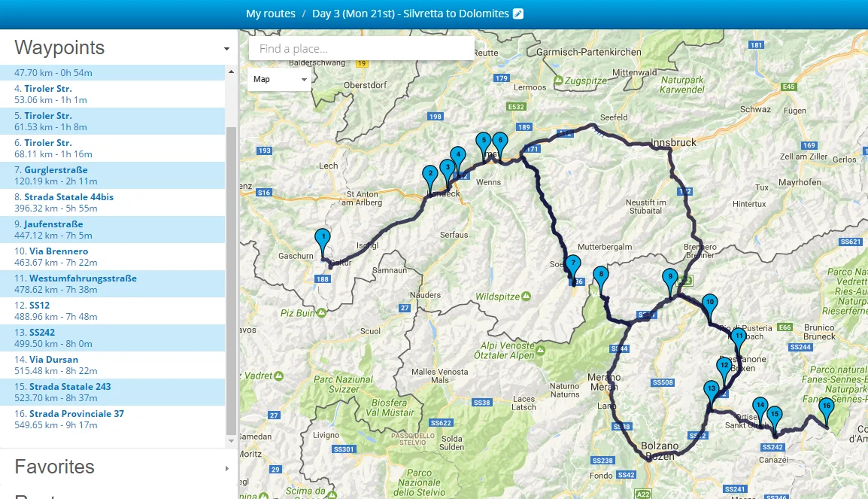Viewport: 868px width, 499px height.
Task: Open waypoint 9 Jaufenstraße
Action: [x=112, y=230]
